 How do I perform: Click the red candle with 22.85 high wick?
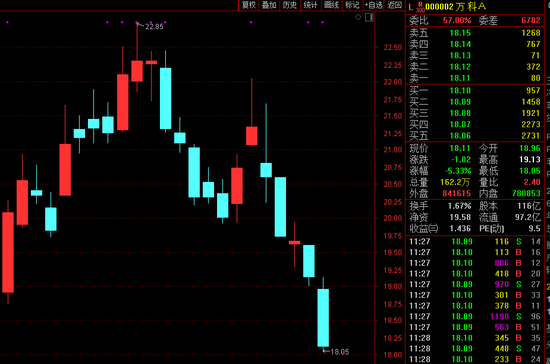tap(137, 71)
